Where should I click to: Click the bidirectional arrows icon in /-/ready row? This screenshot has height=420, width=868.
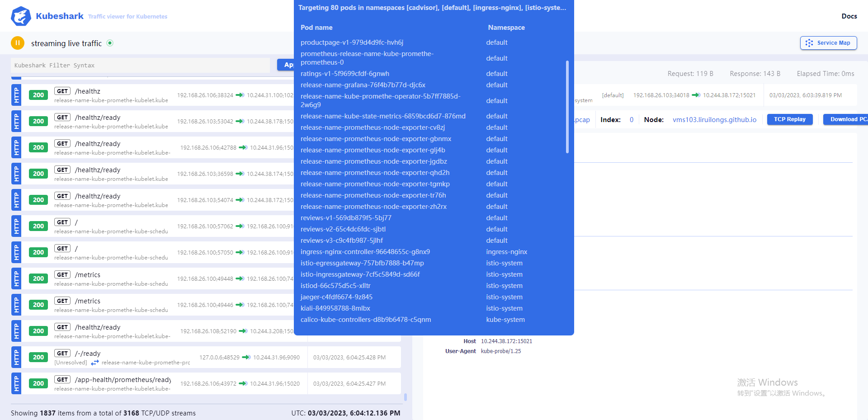[x=95, y=363]
